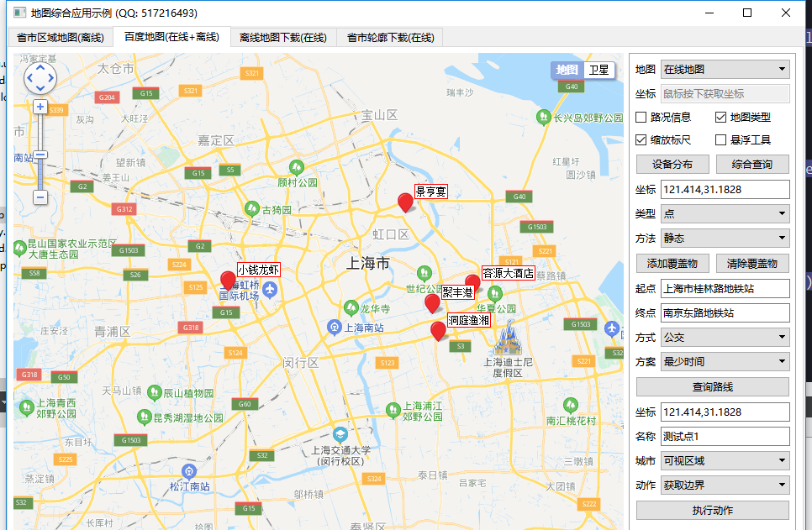
Task: Open the 方案 dropdown showing 最少时间
Action: (725, 362)
